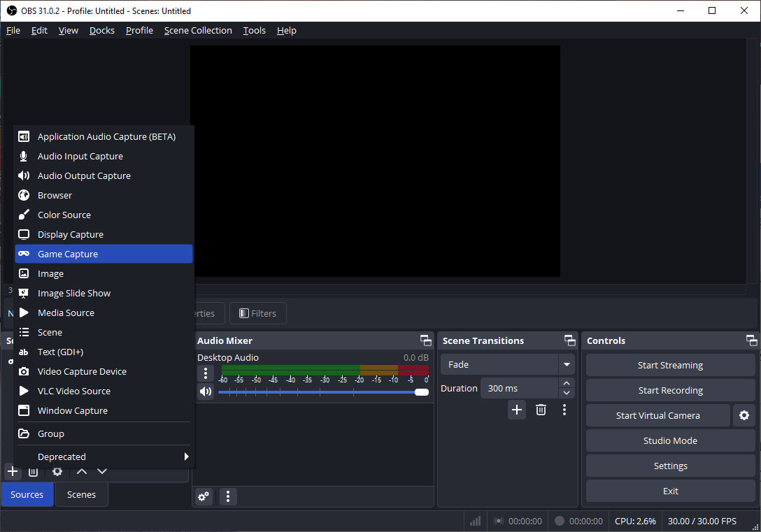The height and width of the screenshot is (532, 761).
Task: Add a Text (GDI+) source
Action: click(104, 352)
